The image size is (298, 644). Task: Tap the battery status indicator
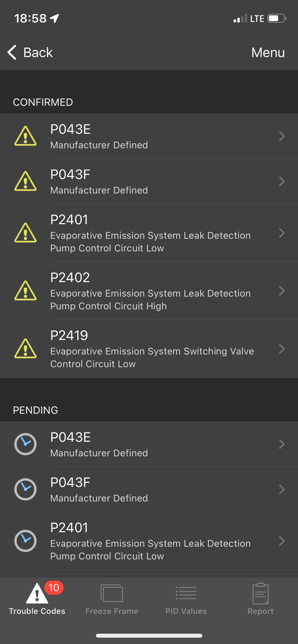pos(277,18)
